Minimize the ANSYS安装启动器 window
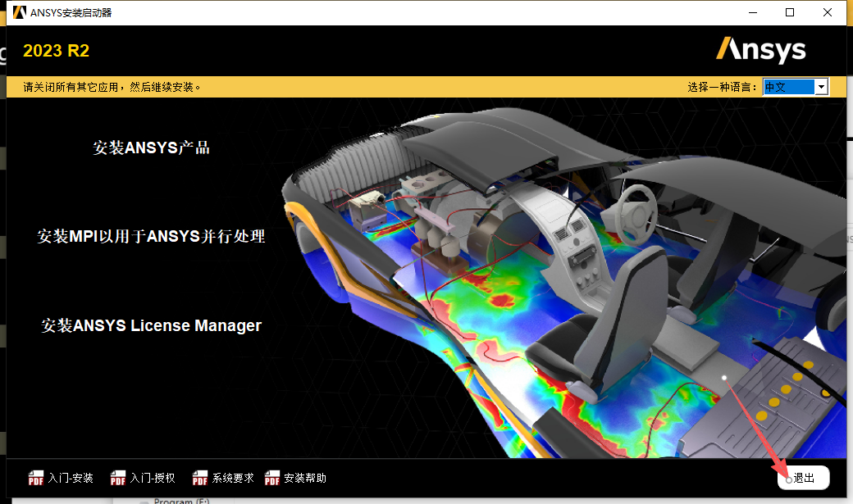This screenshot has width=853, height=504. click(x=752, y=12)
